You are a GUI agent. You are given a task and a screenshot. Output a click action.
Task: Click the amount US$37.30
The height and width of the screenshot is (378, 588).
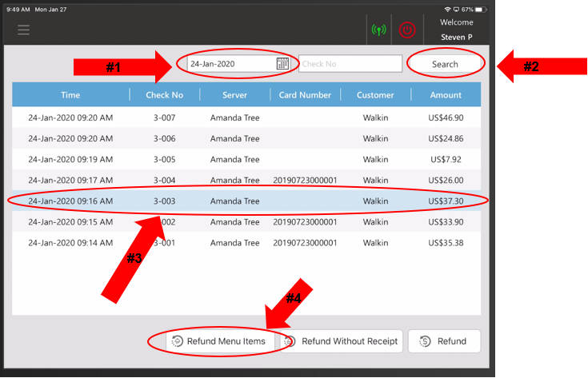446,201
